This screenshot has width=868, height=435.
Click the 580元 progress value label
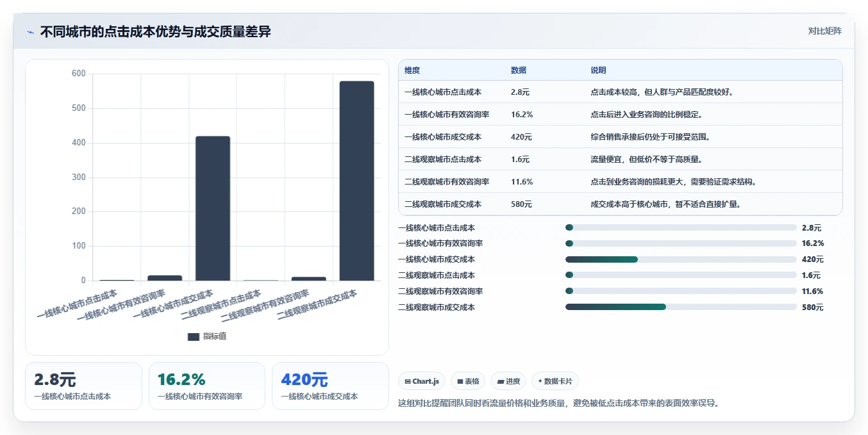pyautogui.click(x=813, y=308)
